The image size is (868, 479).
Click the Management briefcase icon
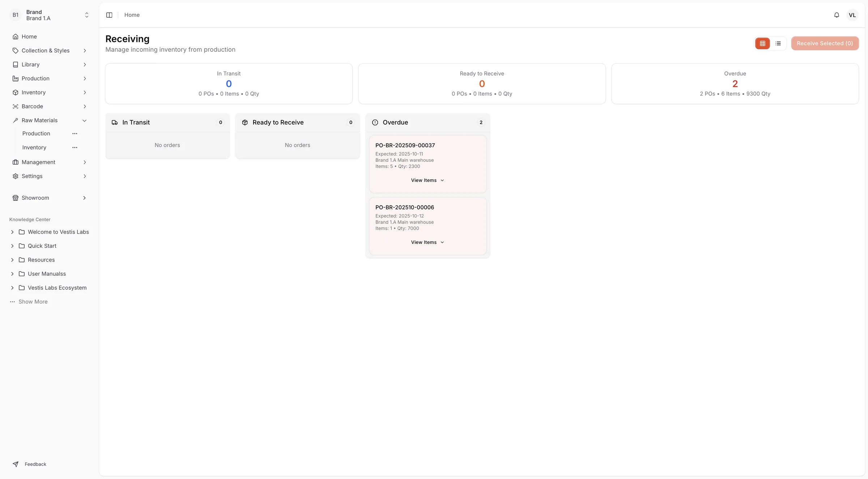(16, 162)
